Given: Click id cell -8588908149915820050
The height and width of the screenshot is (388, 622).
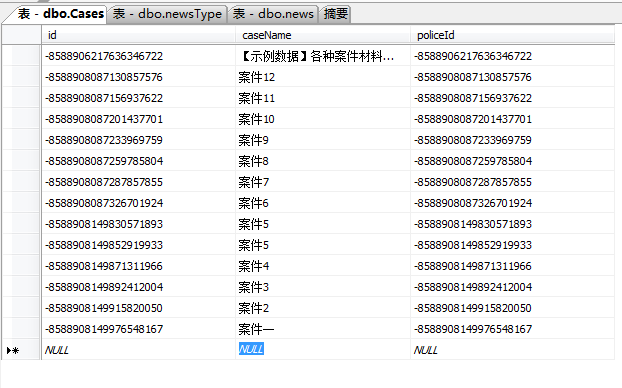Looking at the screenshot, I should click(x=138, y=308).
